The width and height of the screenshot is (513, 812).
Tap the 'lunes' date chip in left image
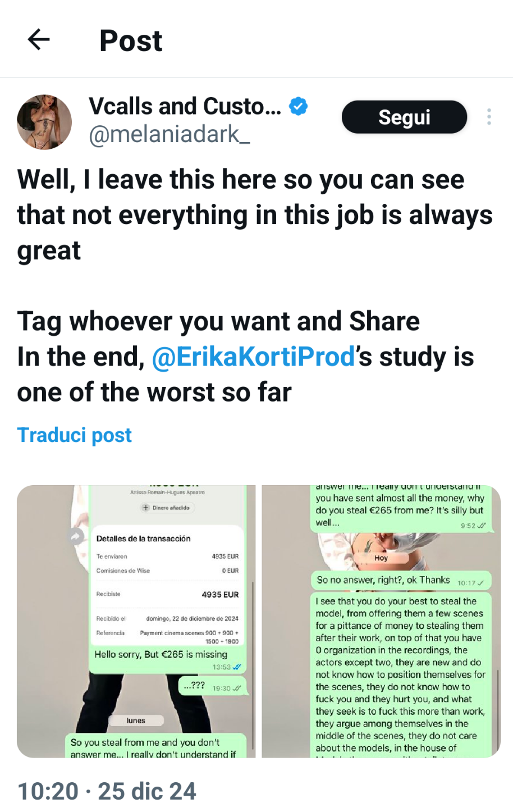136,720
